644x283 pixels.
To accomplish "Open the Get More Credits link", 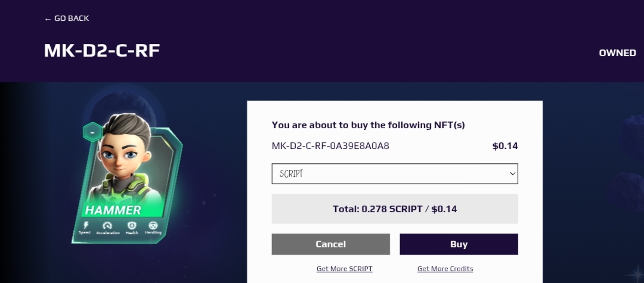I will coord(445,269).
